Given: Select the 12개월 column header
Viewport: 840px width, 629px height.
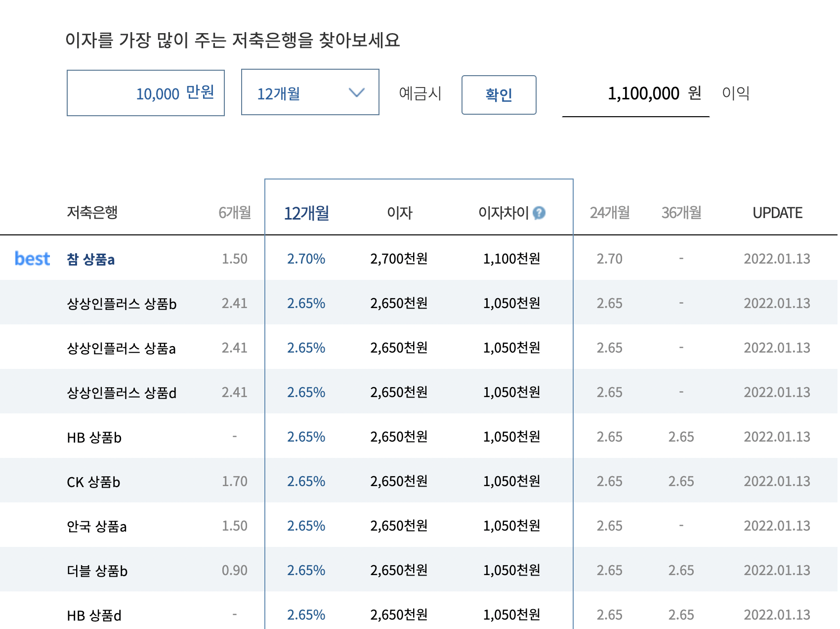Looking at the screenshot, I should [x=306, y=213].
